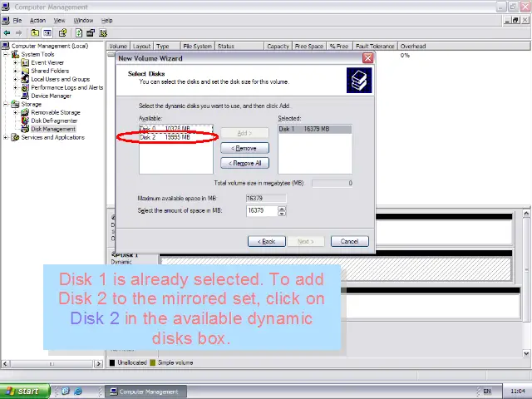Open the Help menu
The height and width of the screenshot is (399, 532).
(x=107, y=20)
